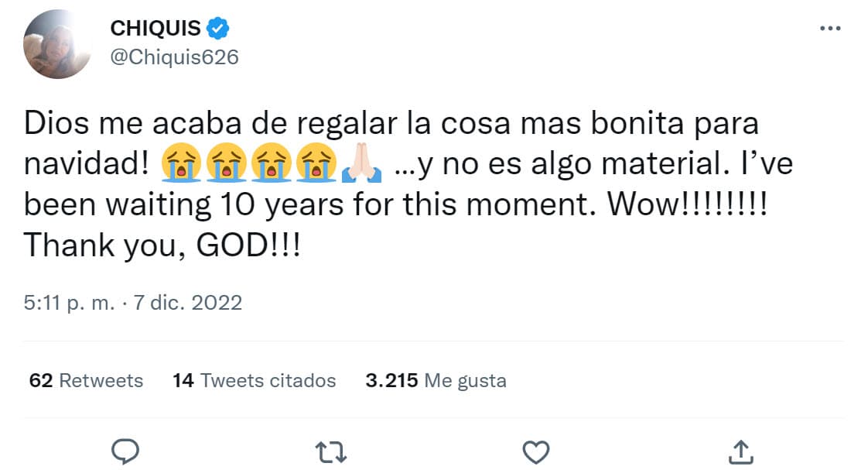Click the 5:11 p. m. time label
The image size is (868, 470).
point(70,303)
